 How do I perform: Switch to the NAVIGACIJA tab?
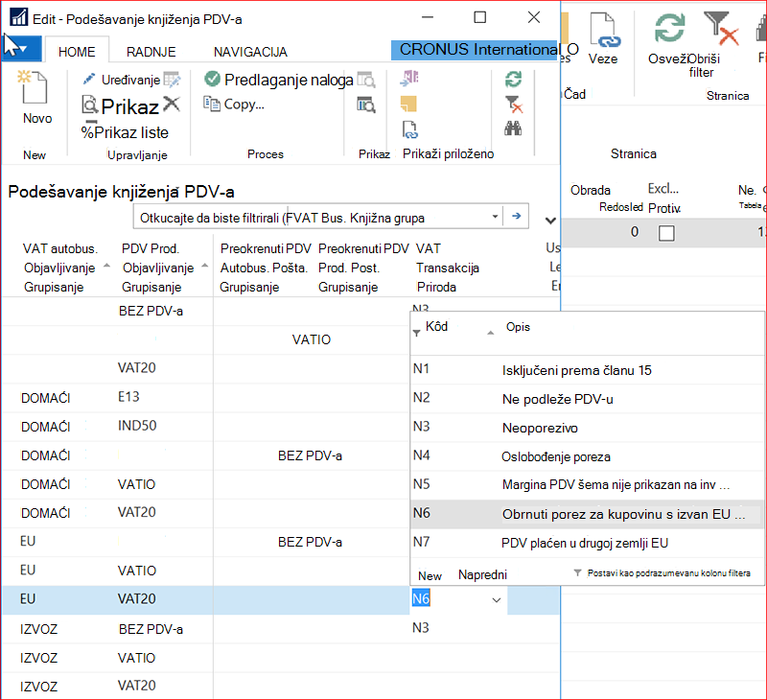tap(250, 52)
